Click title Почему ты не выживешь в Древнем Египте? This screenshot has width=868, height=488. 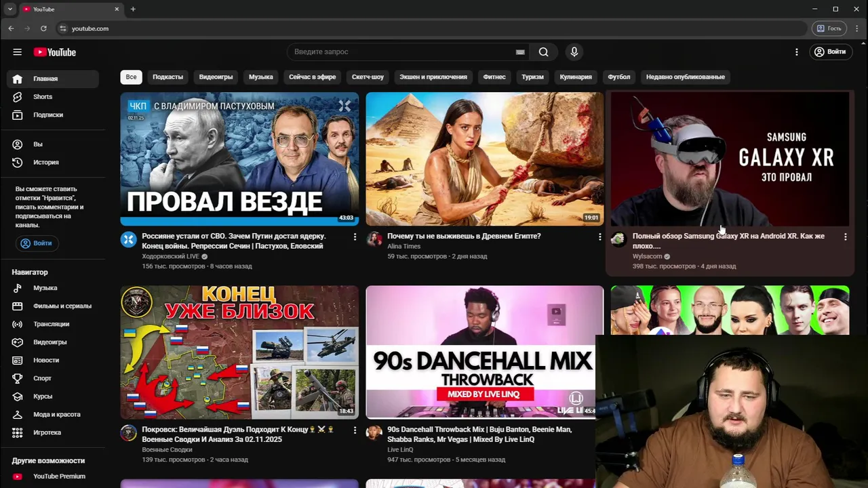(x=464, y=237)
